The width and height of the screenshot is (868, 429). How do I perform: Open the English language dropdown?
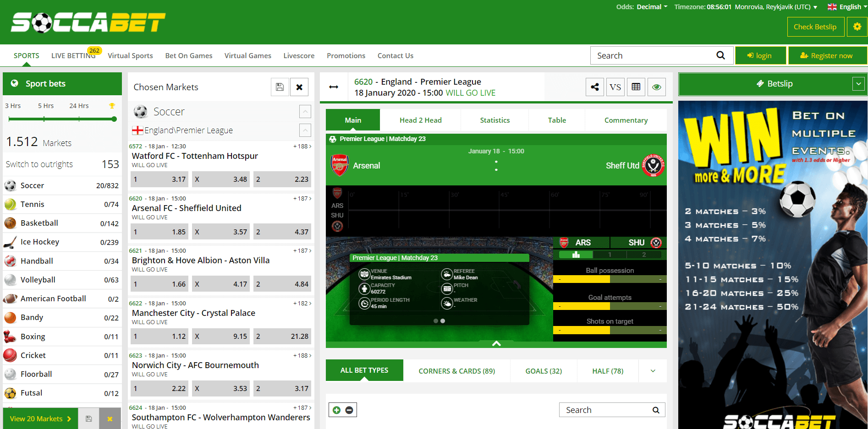pos(846,7)
